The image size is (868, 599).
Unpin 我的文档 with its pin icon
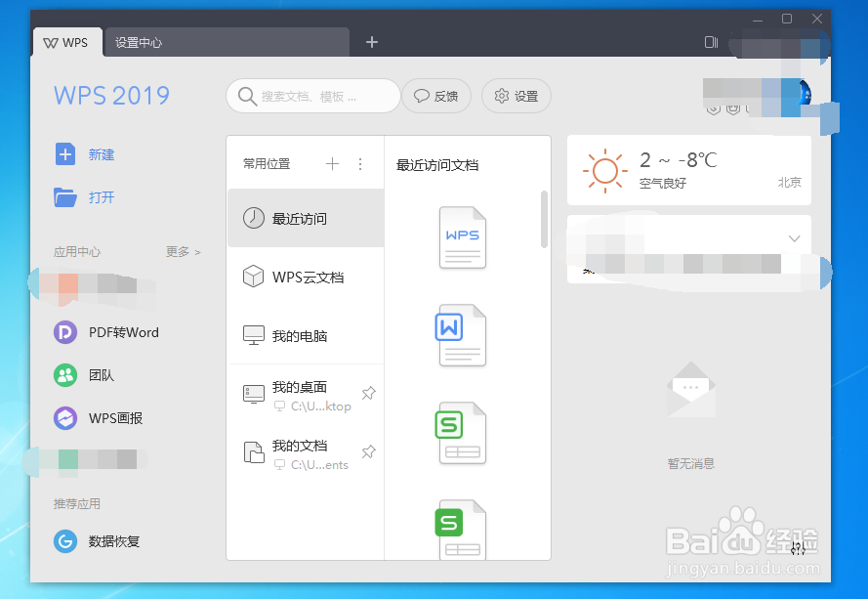[x=368, y=451]
